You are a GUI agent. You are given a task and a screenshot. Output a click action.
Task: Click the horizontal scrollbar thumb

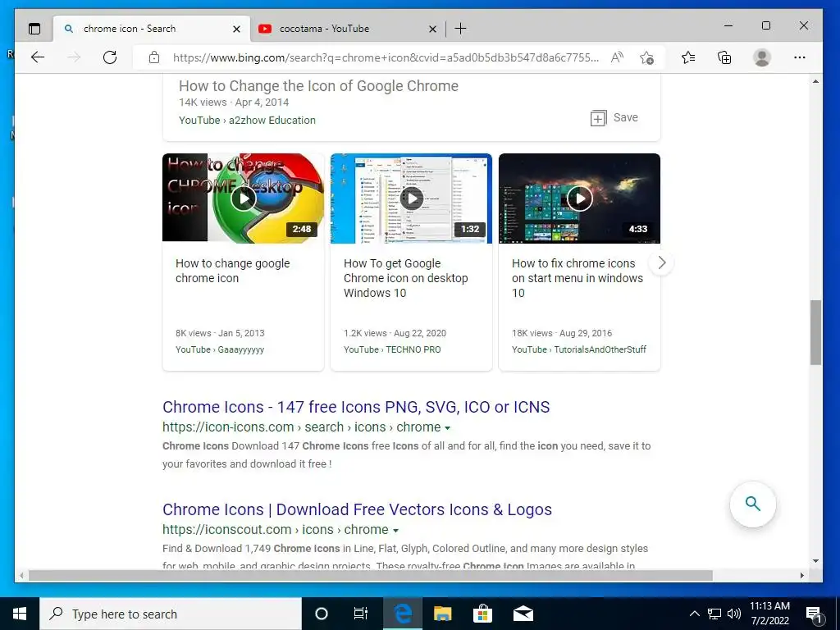pyautogui.click(x=370, y=575)
